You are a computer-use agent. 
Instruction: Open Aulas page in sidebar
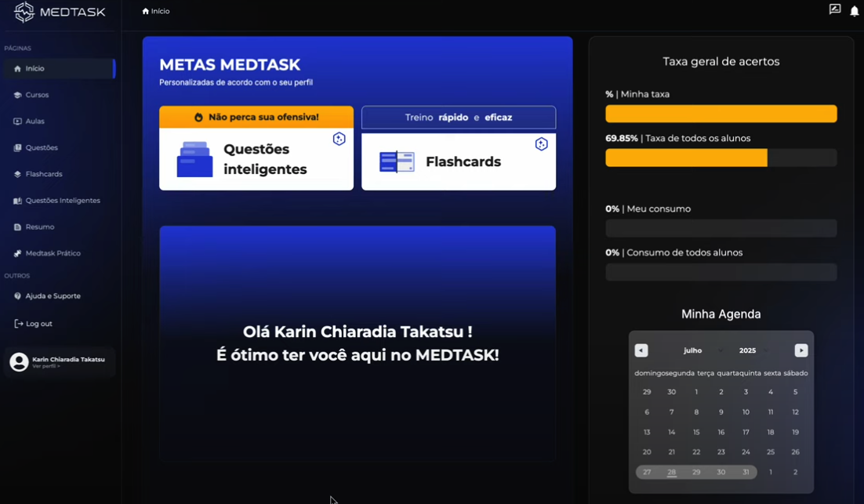pos(60,121)
